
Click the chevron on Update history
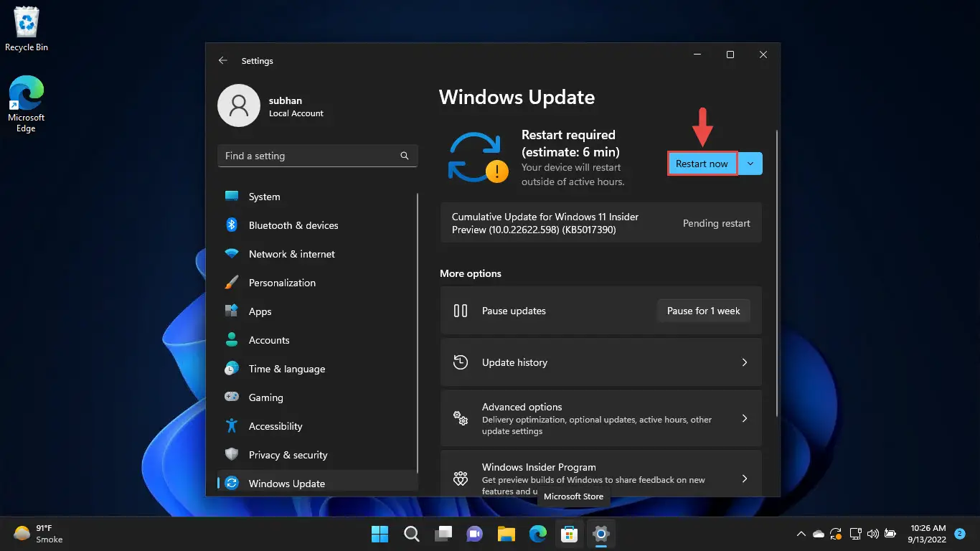point(745,362)
